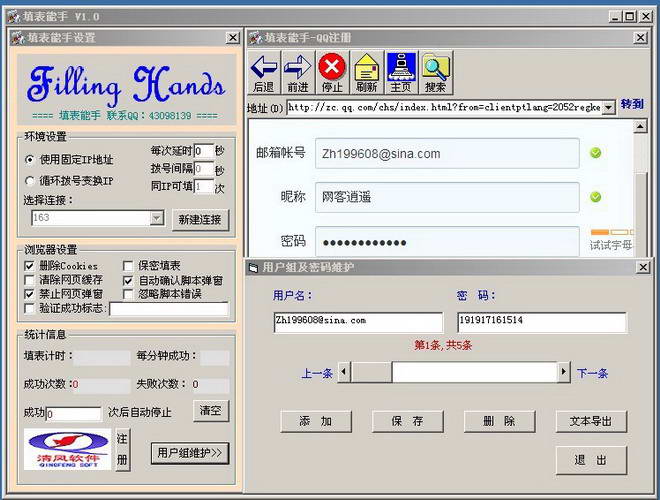
Task: Click the 清空 button
Action: tap(211, 410)
